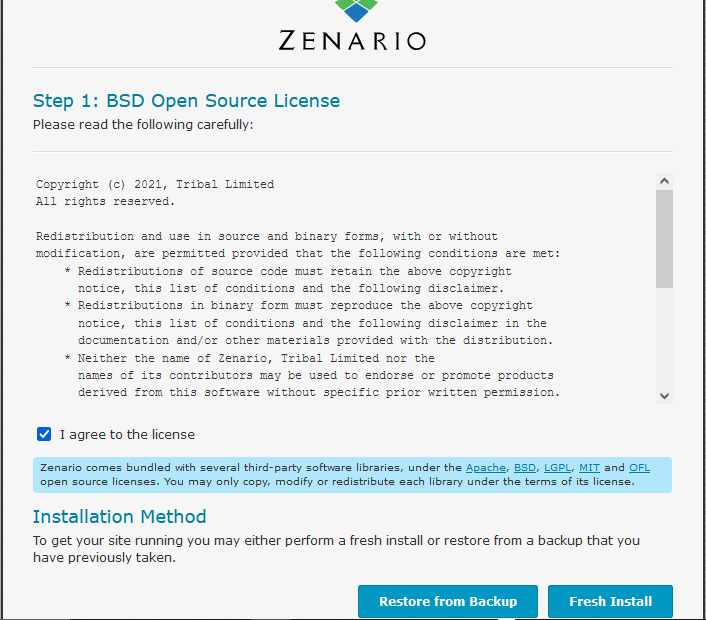Screen dimensions: 706x620
Task: Click the license scrollbar up arrow
Action: coord(664,181)
